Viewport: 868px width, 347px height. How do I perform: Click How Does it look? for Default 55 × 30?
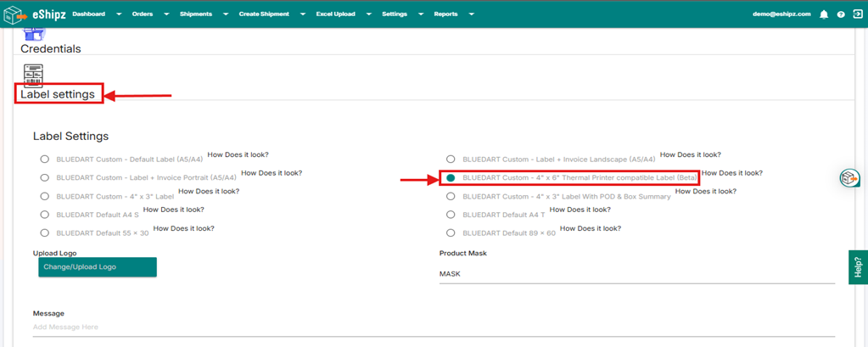point(184,228)
